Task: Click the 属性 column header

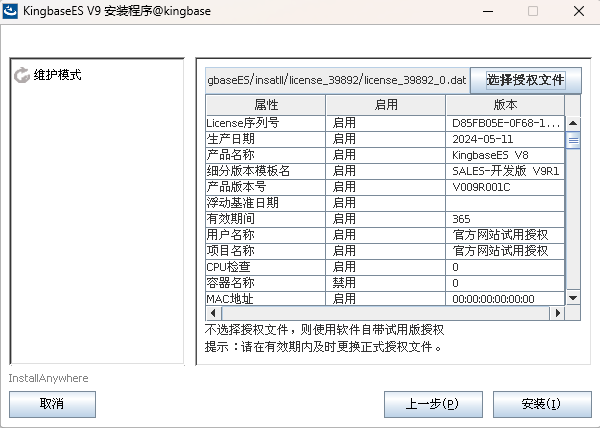Action: point(266,105)
